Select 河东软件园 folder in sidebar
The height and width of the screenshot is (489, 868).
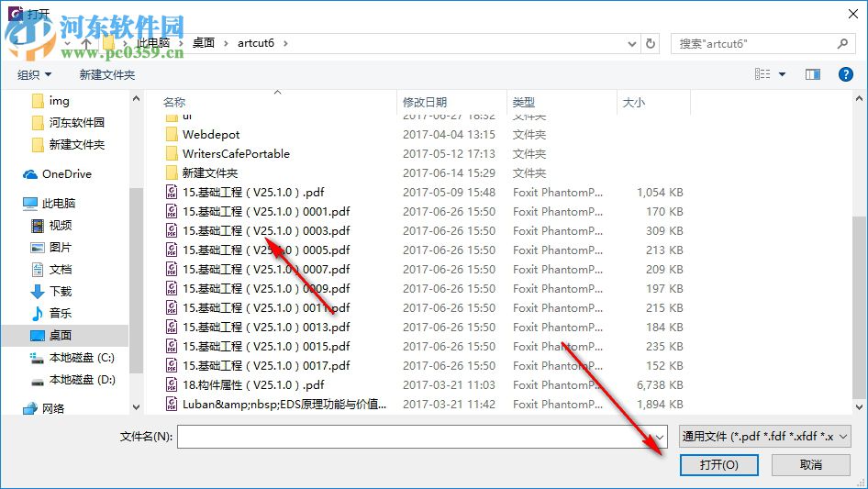tap(76, 122)
